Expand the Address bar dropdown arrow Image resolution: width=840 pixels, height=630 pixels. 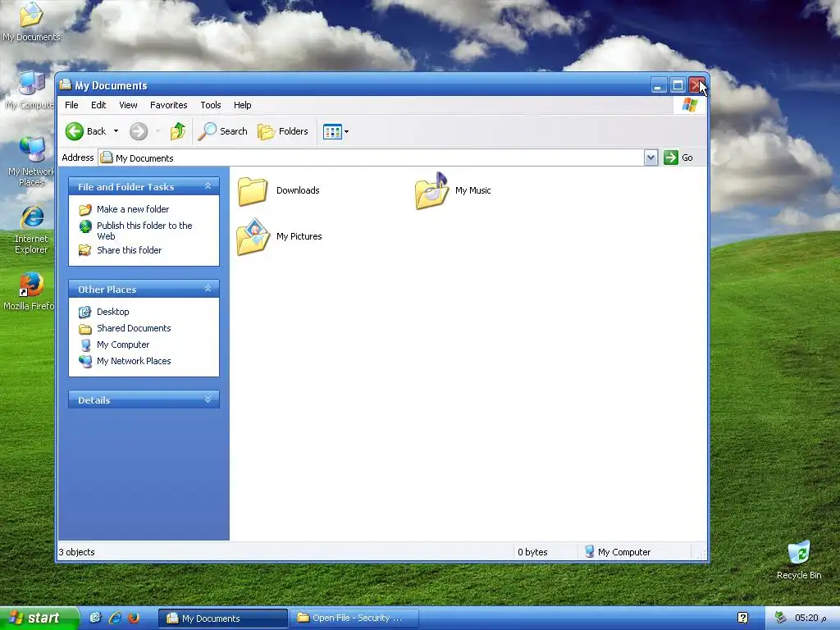tap(651, 158)
